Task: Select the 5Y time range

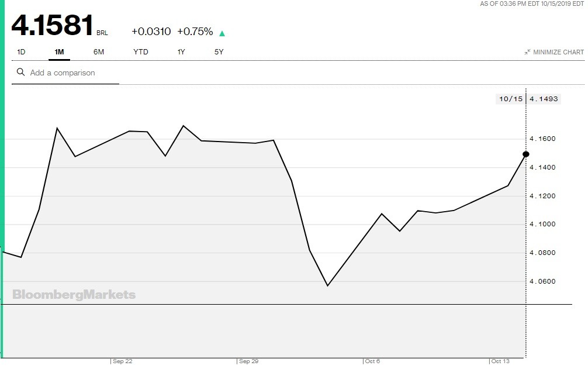Action: point(219,52)
